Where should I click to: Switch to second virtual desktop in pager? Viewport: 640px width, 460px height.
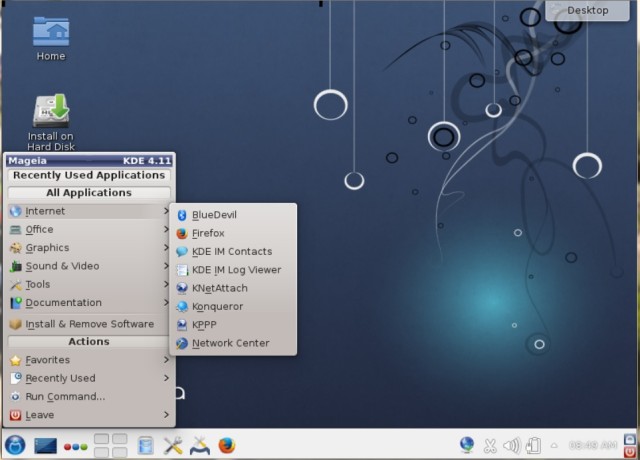coord(120,439)
